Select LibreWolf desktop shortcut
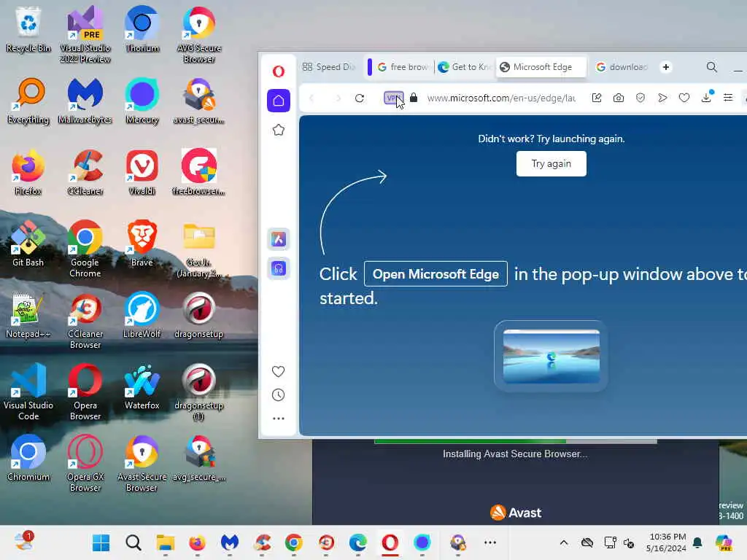The height and width of the screenshot is (560, 747). 142,315
